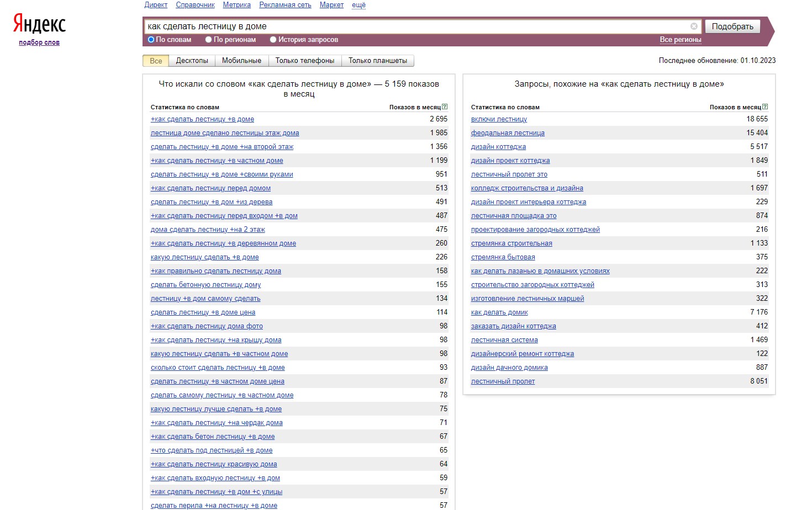Open 'сделать лестницу +в доме +своими руками'

point(222,174)
